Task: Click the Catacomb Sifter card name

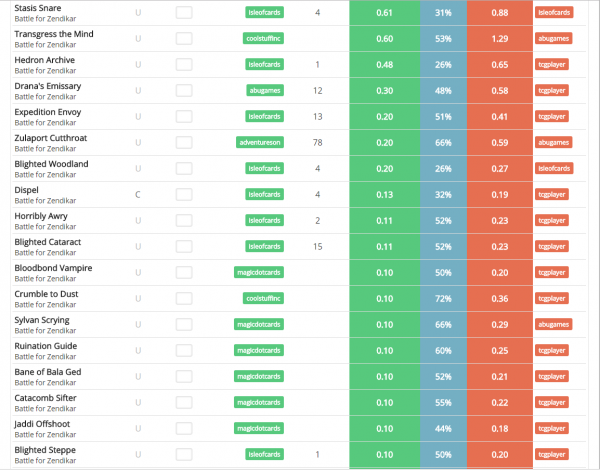Action: click(47, 397)
